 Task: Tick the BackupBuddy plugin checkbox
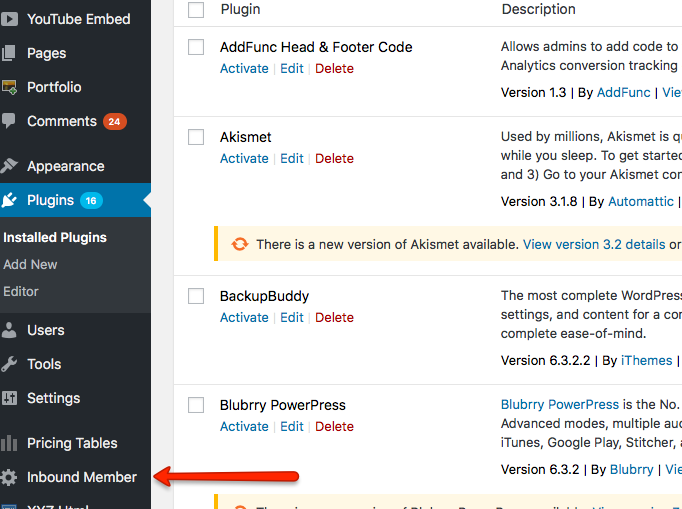[x=196, y=296]
